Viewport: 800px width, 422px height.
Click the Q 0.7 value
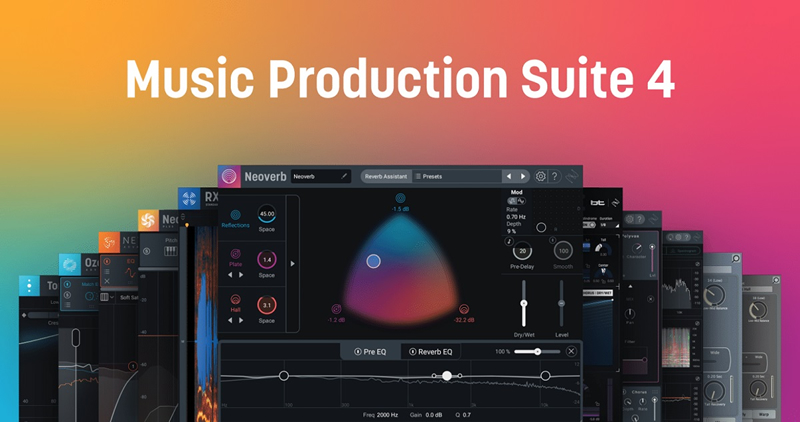(x=467, y=415)
